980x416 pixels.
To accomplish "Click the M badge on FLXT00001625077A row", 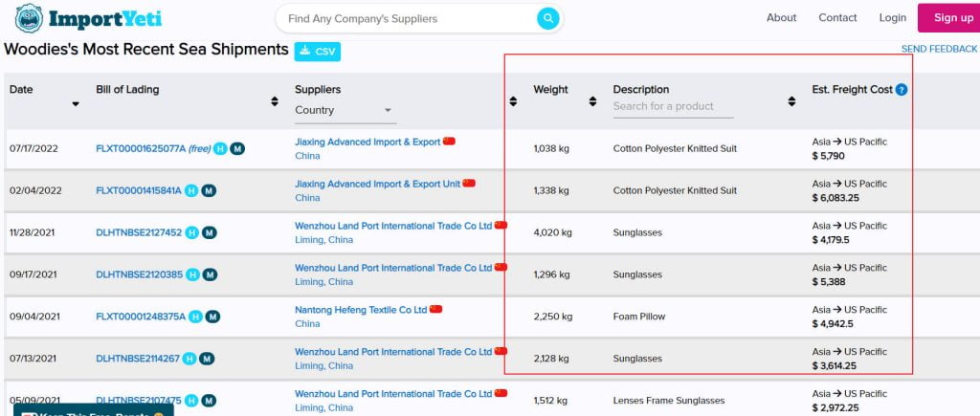I will point(237,148).
